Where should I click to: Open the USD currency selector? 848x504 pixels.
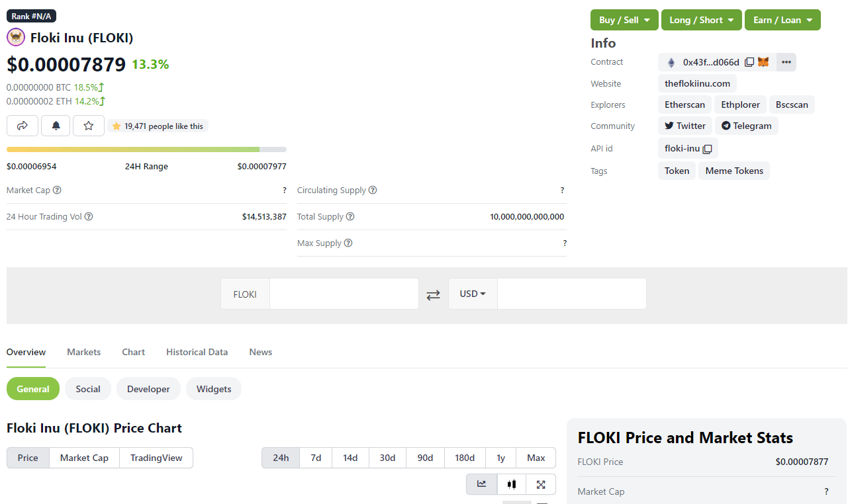(473, 294)
